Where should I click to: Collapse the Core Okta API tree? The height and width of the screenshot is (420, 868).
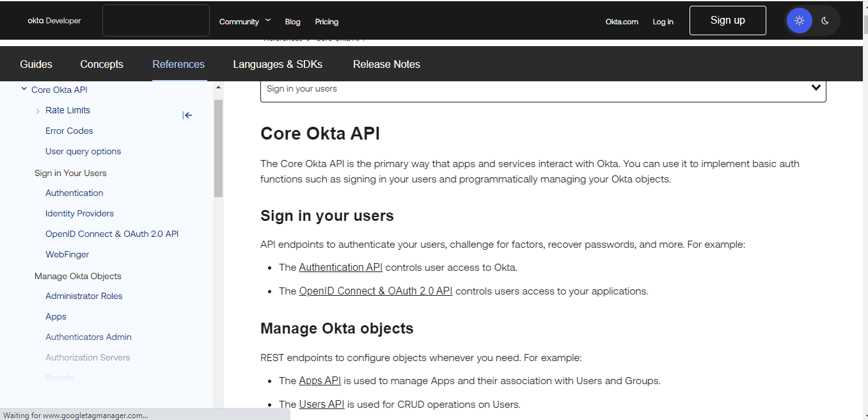pos(24,90)
